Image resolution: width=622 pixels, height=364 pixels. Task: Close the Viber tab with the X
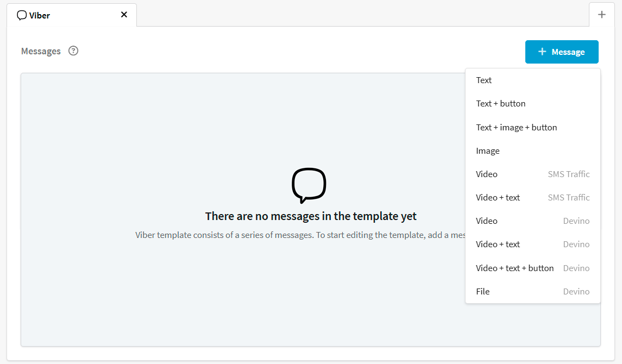(124, 15)
